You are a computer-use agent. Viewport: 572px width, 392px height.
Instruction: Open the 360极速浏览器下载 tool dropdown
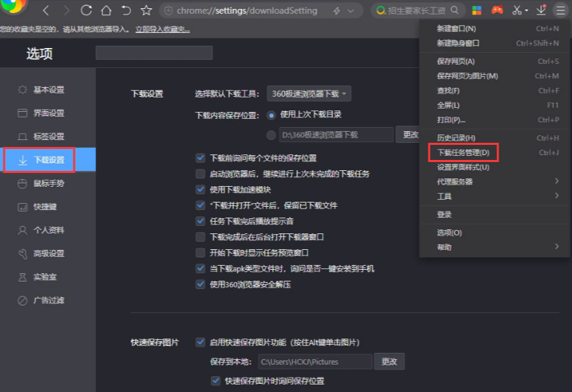click(309, 94)
